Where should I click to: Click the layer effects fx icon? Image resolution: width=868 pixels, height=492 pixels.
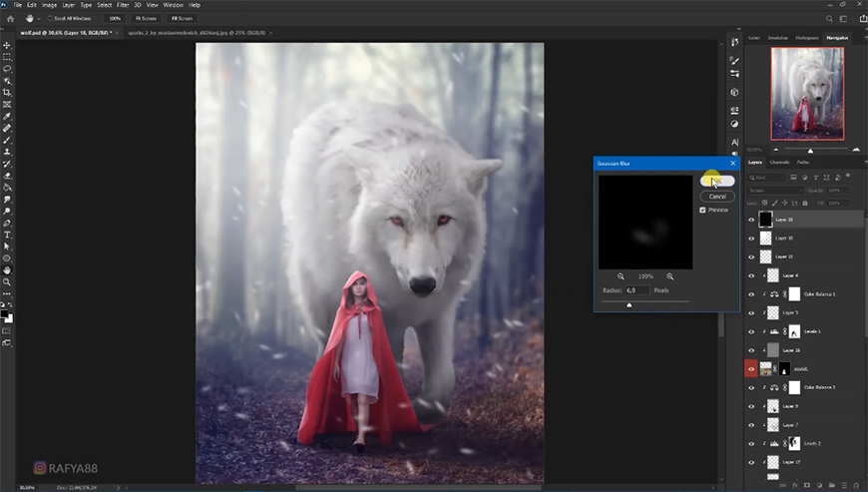[x=795, y=485]
